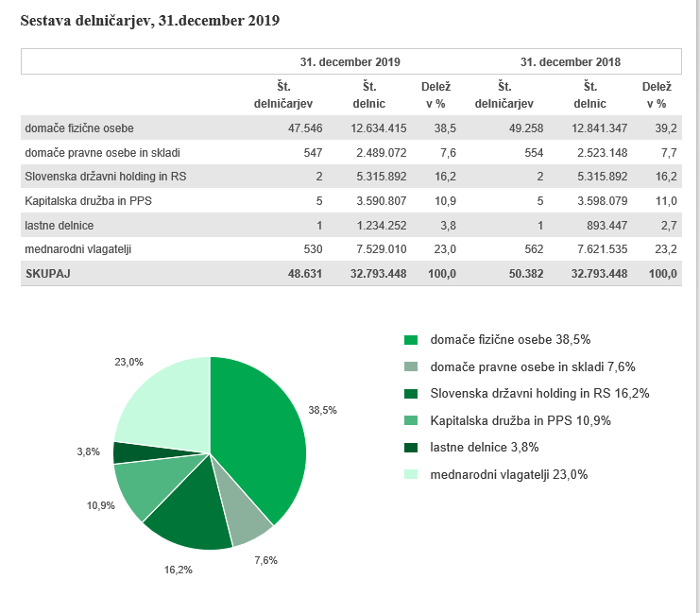
Task: Click legend text mednarodni vlagatelji 23,0%
Action: [x=509, y=474]
